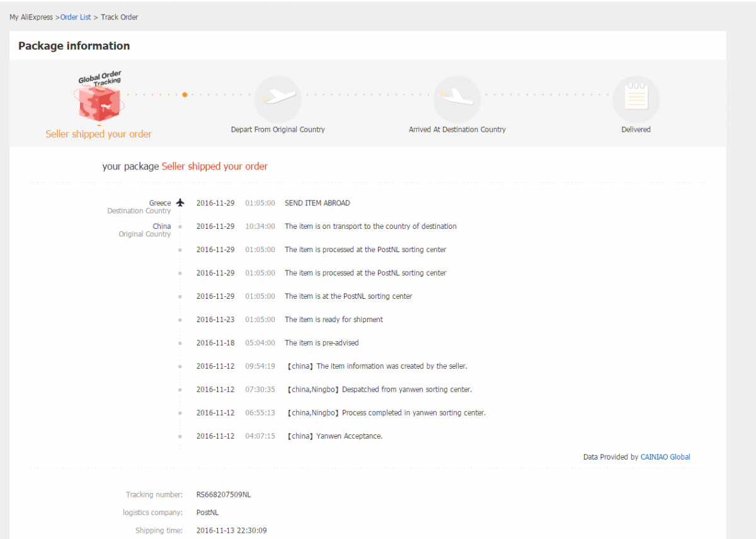Click the Arrived At Destination Country label
Screen dimensions: 756x539
coord(457,129)
